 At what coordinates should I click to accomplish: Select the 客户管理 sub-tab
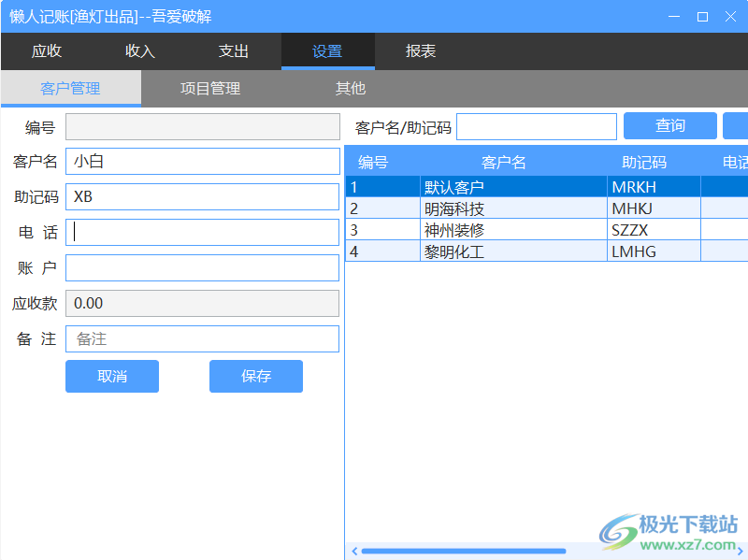click(70, 88)
